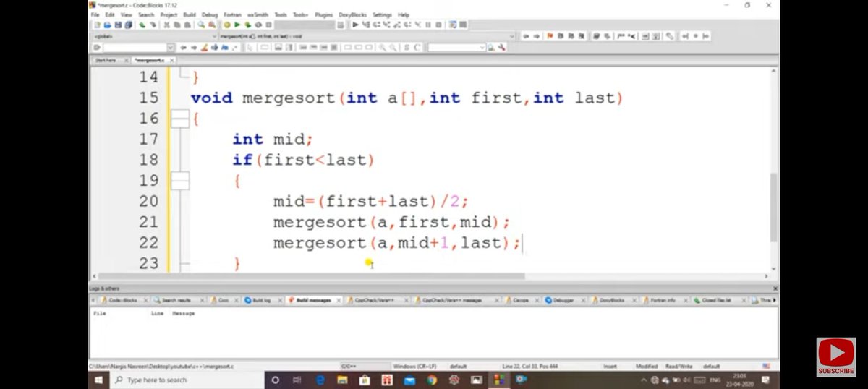Click the Message column header
Image resolution: width=868 pixels, height=389 pixels.
[183, 314]
